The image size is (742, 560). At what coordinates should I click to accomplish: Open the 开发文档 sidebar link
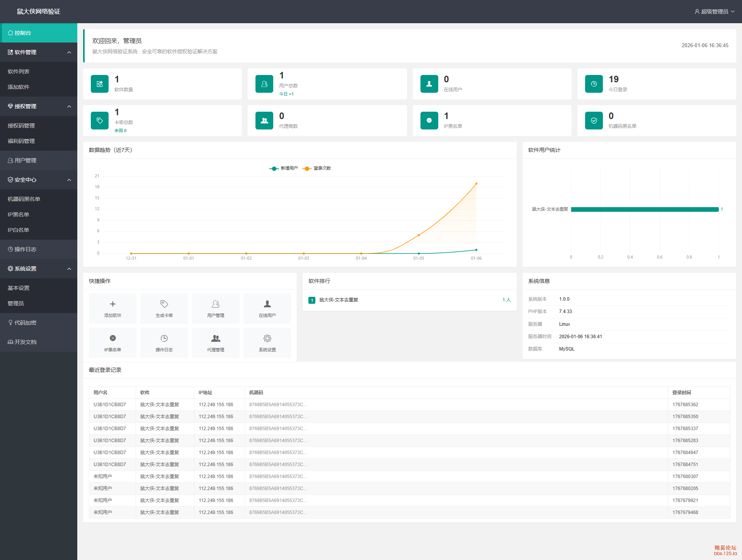(26, 342)
